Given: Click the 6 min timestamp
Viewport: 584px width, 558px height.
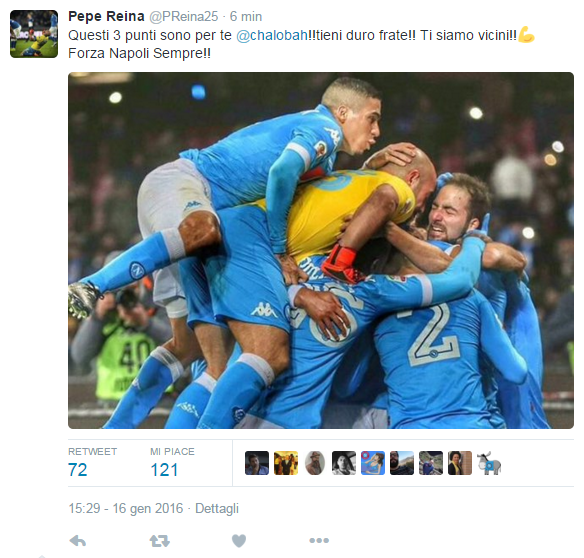Looking at the screenshot, I should [246, 16].
